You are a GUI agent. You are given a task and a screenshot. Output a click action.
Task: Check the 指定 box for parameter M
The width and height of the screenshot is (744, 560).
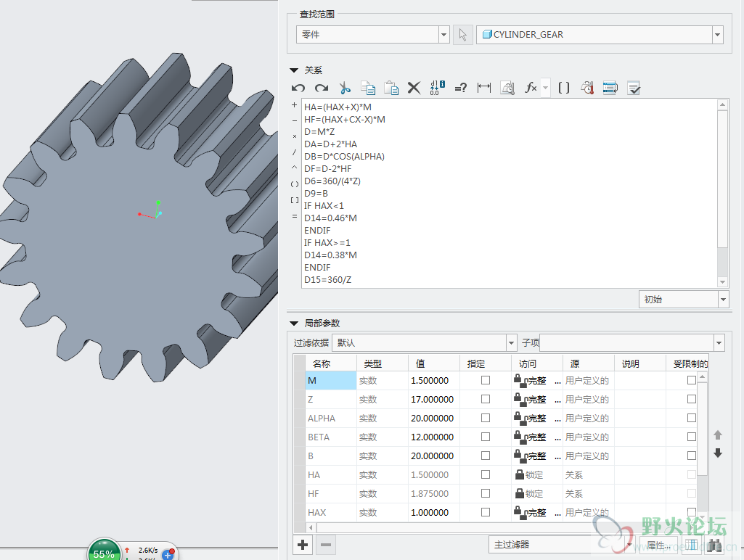point(486,380)
